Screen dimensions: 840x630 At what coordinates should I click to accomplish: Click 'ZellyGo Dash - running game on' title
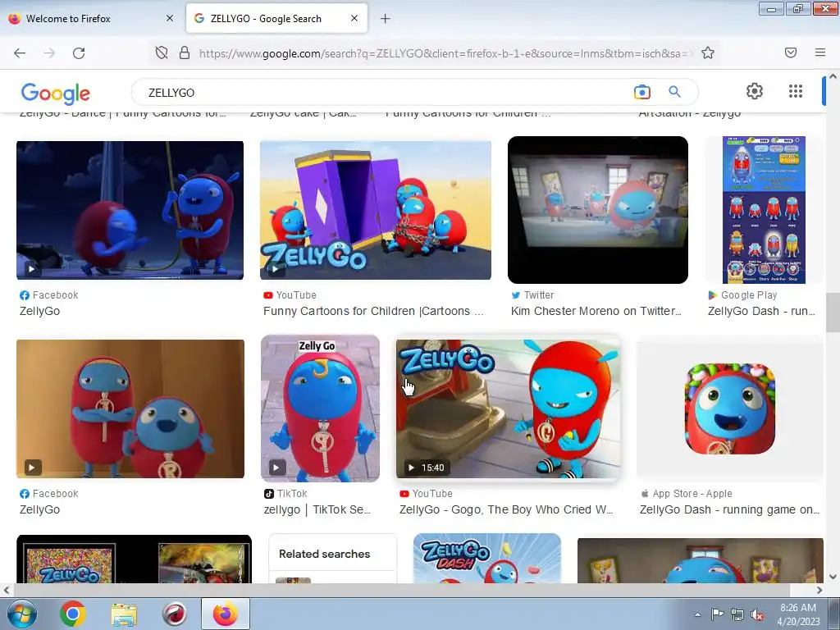pyautogui.click(x=729, y=510)
